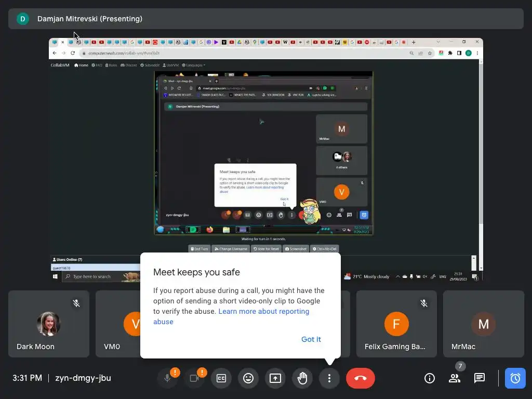The width and height of the screenshot is (532, 399).
Task: Dismiss popup with Got it button
Action: [311, 339]
